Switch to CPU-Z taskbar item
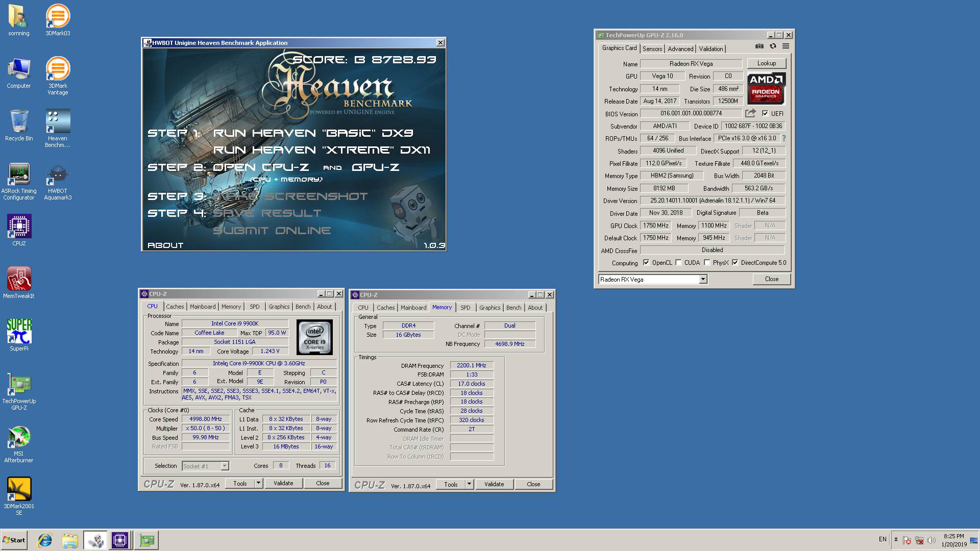 120,540
